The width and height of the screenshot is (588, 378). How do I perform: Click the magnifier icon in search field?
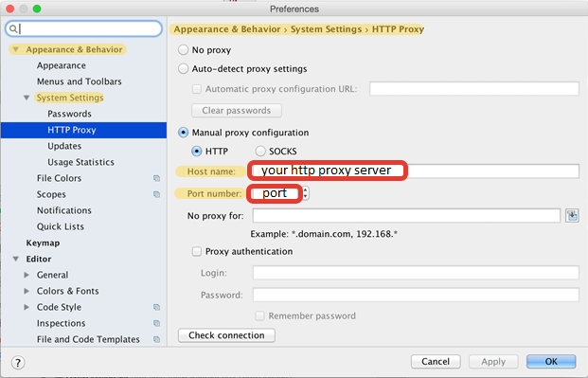tap(13, 29)
